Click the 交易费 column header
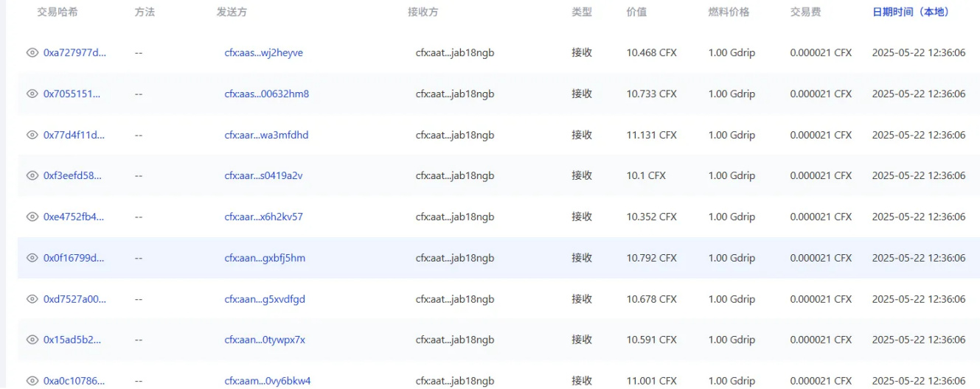 click(805, 13)
